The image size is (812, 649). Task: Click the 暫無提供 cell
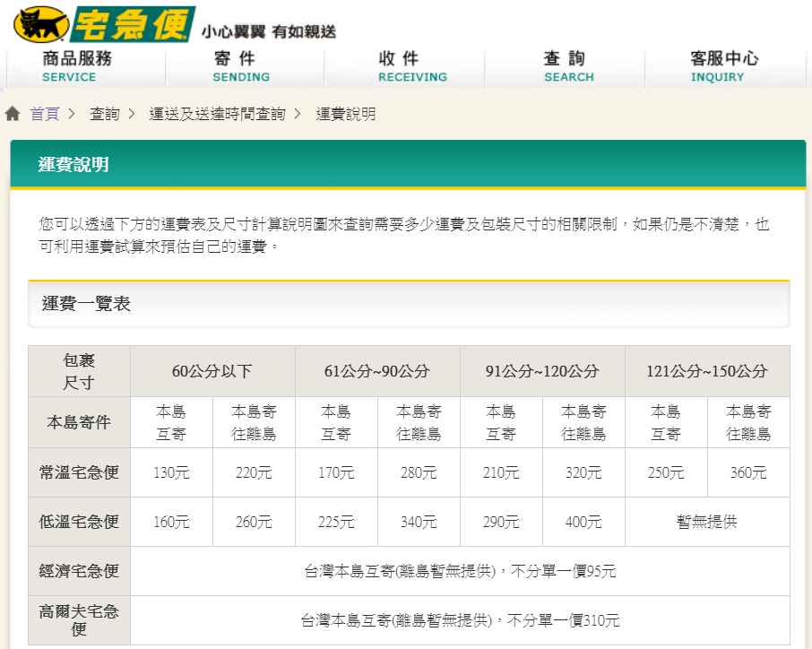pos(707,522)
